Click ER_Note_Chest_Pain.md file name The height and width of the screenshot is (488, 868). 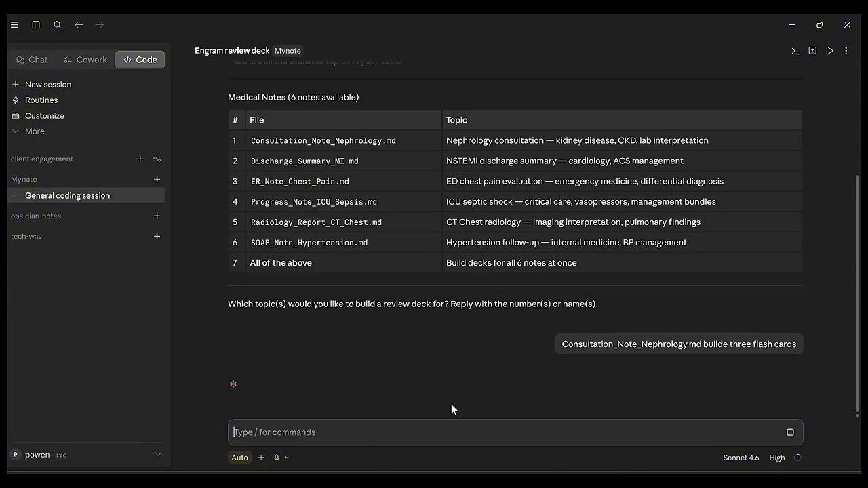click(300, 181)
